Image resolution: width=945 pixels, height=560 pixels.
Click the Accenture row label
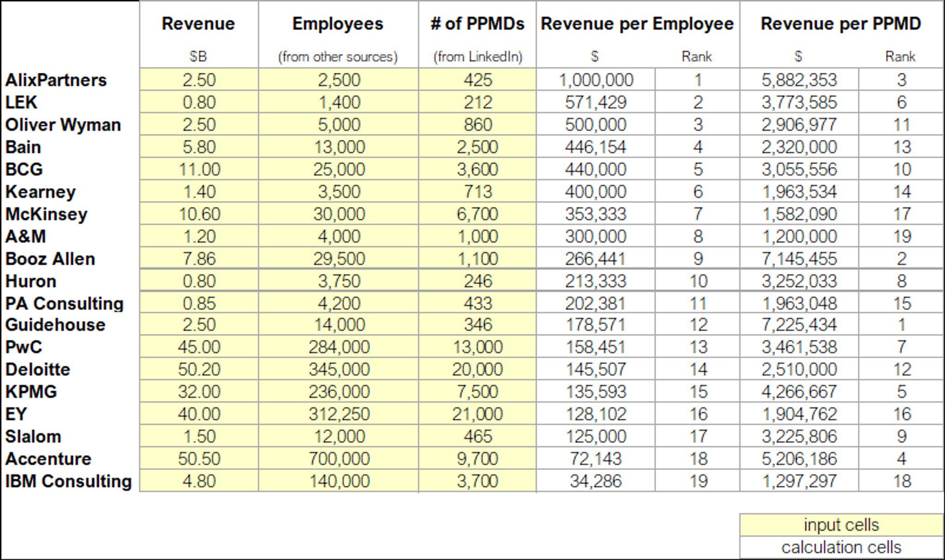coord(48,459)
